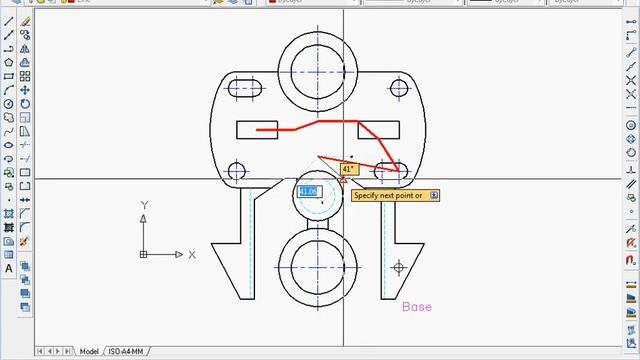Select the Stretch tool
Image resolution: width=640 pixels, height=360 pixels.
[x=25, y=131]
